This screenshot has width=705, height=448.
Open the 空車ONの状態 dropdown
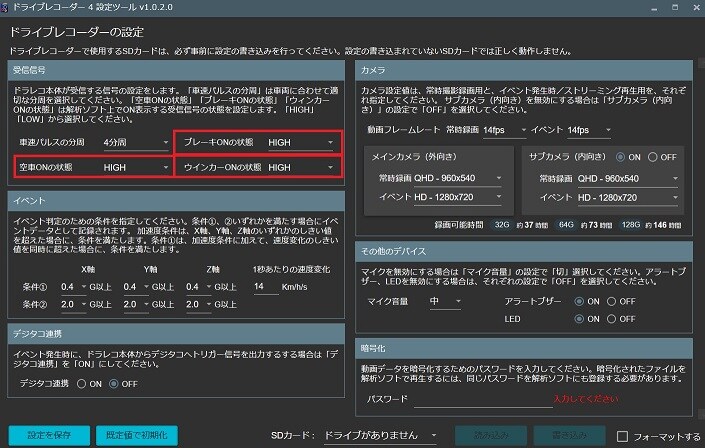point(136,167)
